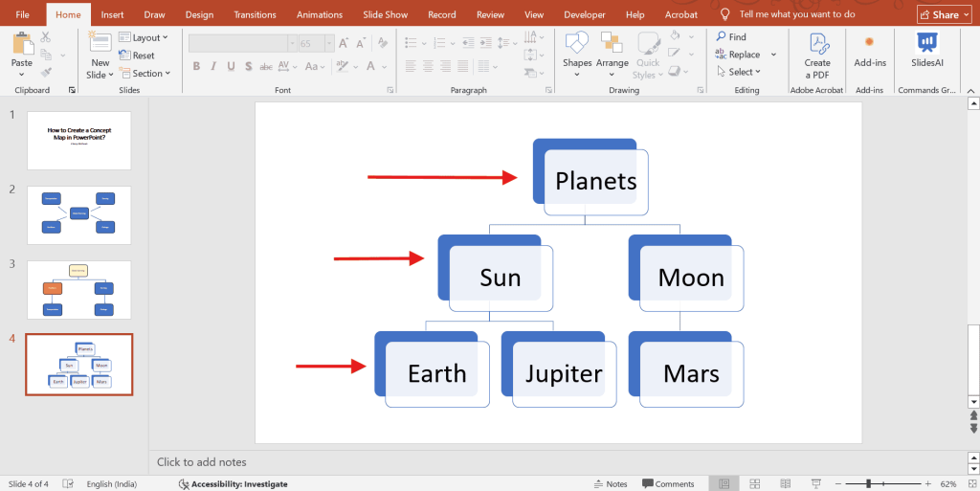
Task: Click the Find search tool
Action: [x=730, y=37]
